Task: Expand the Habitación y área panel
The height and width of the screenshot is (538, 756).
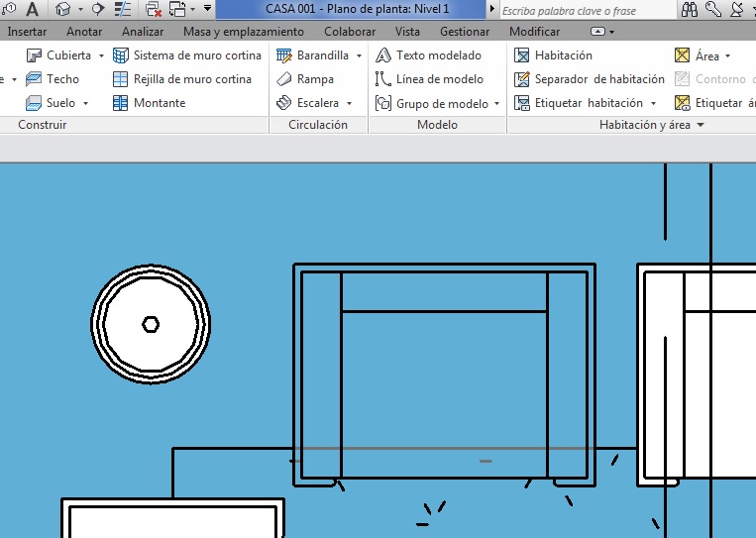Action: click(x=701, y=126)
